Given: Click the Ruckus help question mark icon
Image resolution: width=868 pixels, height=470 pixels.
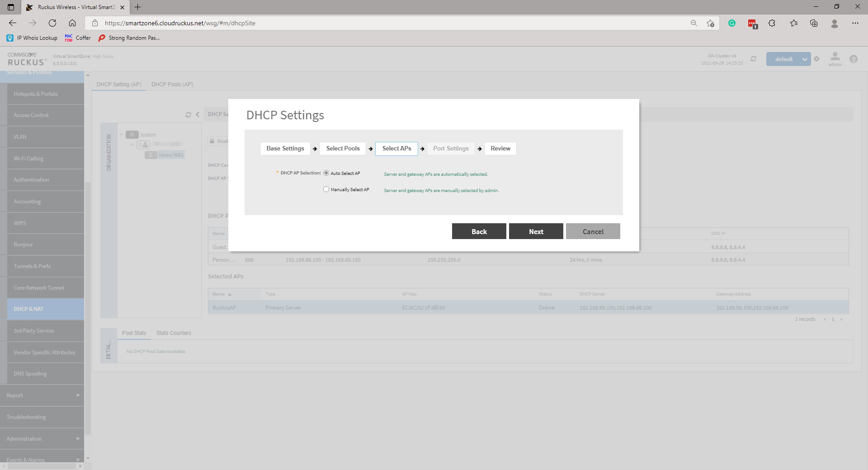Looking at the screenshot, I should tap(853, 59).
